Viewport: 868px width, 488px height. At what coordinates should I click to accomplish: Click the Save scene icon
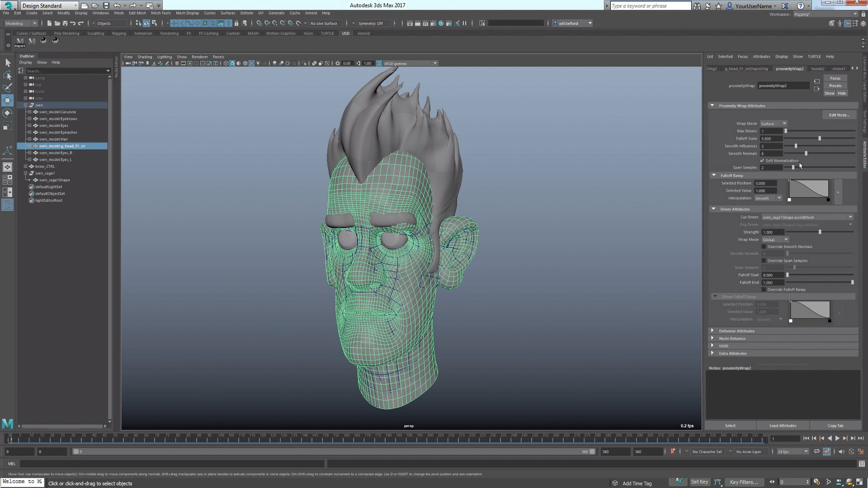coord(65,23)
